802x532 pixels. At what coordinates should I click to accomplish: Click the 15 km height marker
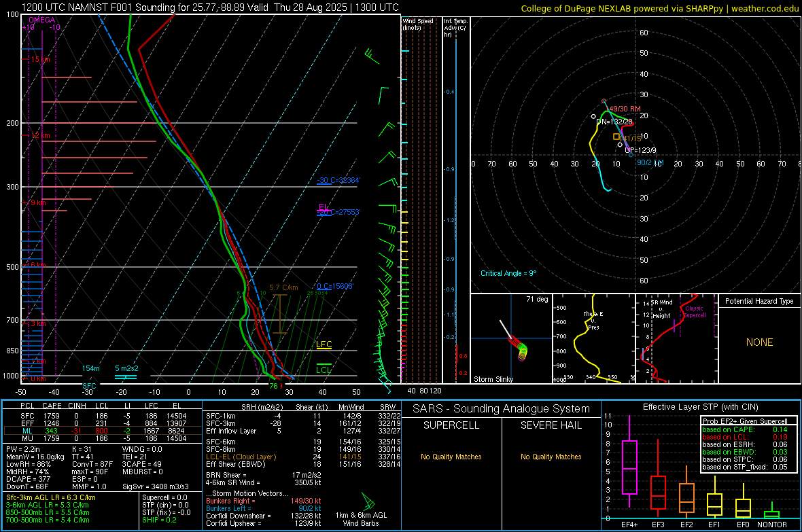point(40,59)
